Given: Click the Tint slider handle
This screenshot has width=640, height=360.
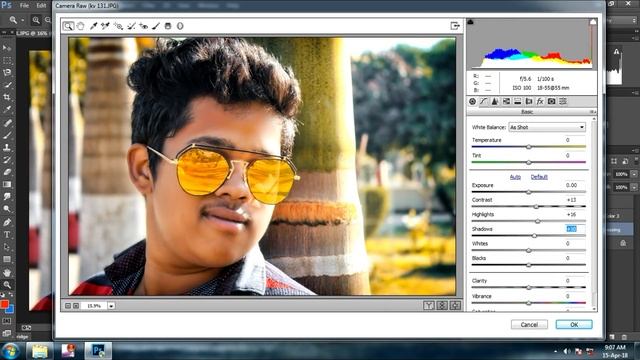Looking at the screenshot, I should [x=529, y=162].
